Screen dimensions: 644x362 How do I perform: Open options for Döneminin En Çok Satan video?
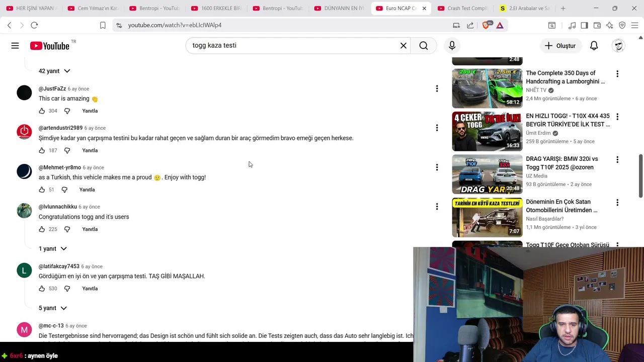coord(617,203)
